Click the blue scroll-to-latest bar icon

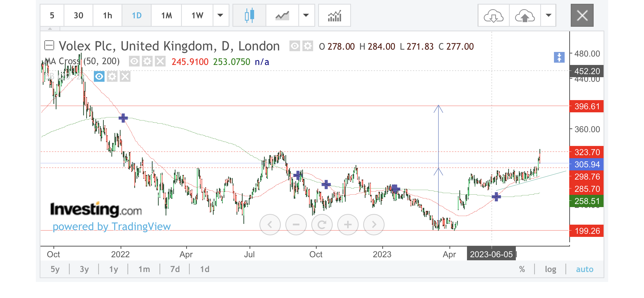(559, 57)
